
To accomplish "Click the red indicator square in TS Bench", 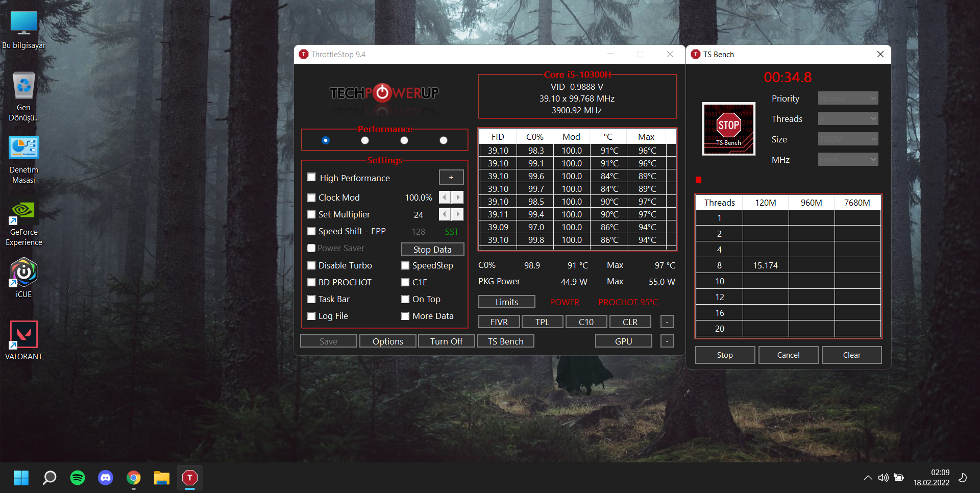I will pyautogui.click(x=699, y=180).
